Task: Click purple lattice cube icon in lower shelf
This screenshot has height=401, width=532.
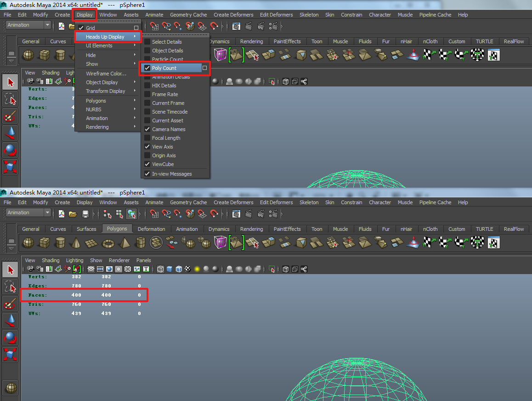Action: [220, 243]
